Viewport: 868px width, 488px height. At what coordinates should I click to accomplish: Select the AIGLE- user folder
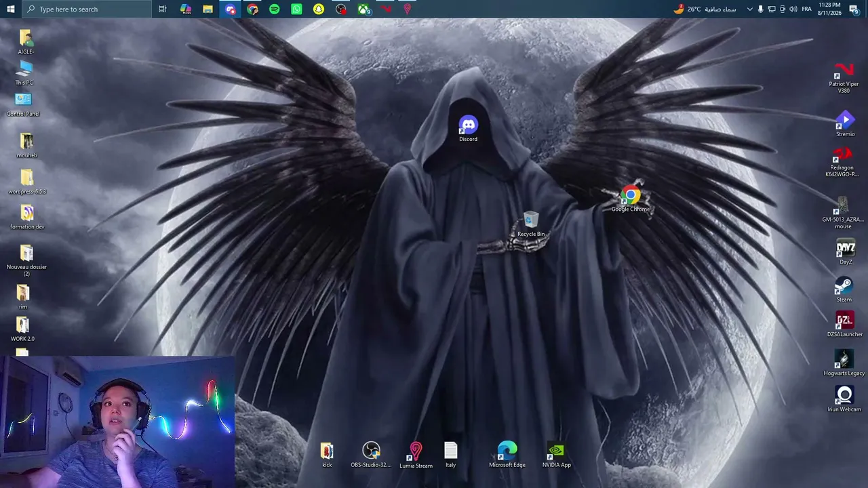[x=26, y=42]
